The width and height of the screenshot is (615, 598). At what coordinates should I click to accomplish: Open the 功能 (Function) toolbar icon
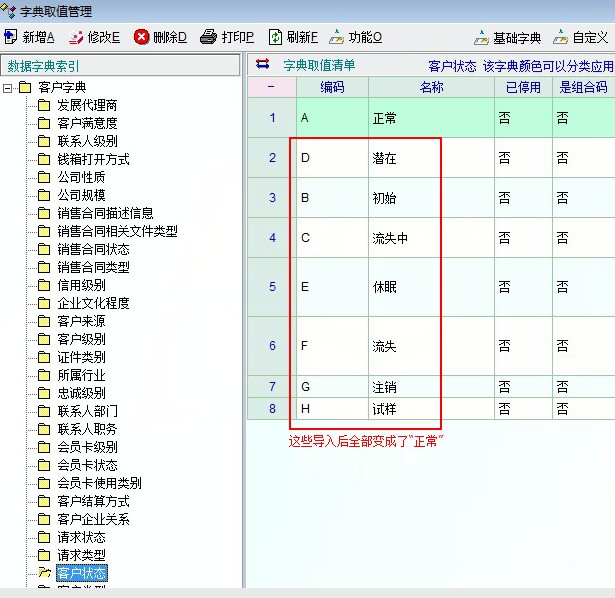coord(336,37)
